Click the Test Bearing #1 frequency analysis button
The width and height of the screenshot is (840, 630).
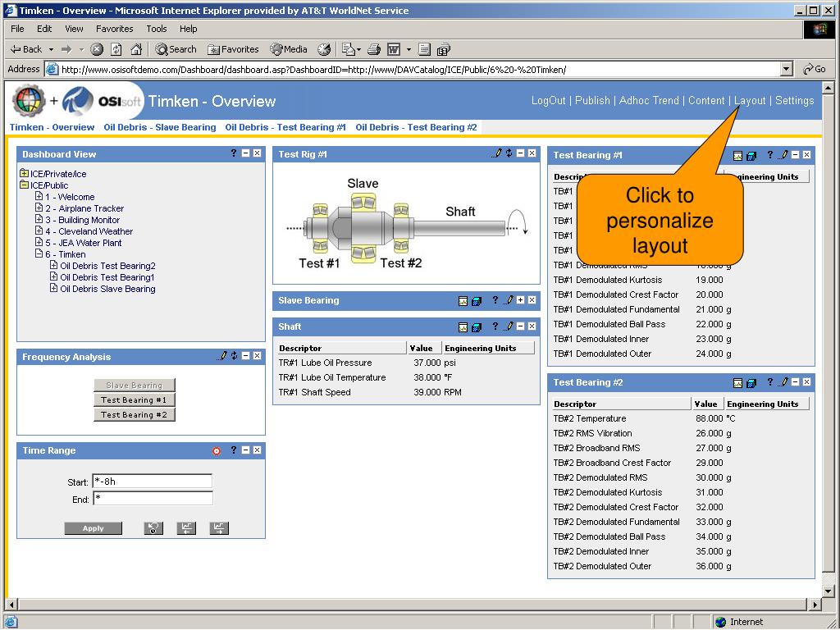pyautogui.click(x=134, y=400)
